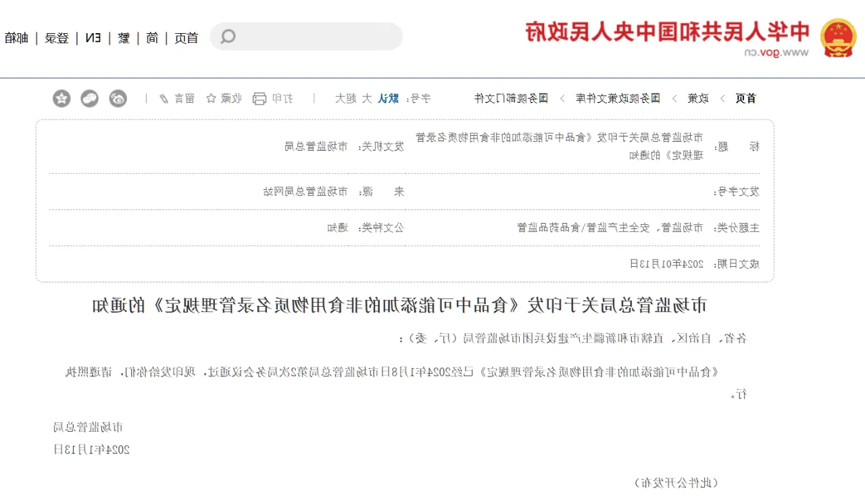
Task: Open the 邮箱 link in the top bar
Action: click(17, 38)
